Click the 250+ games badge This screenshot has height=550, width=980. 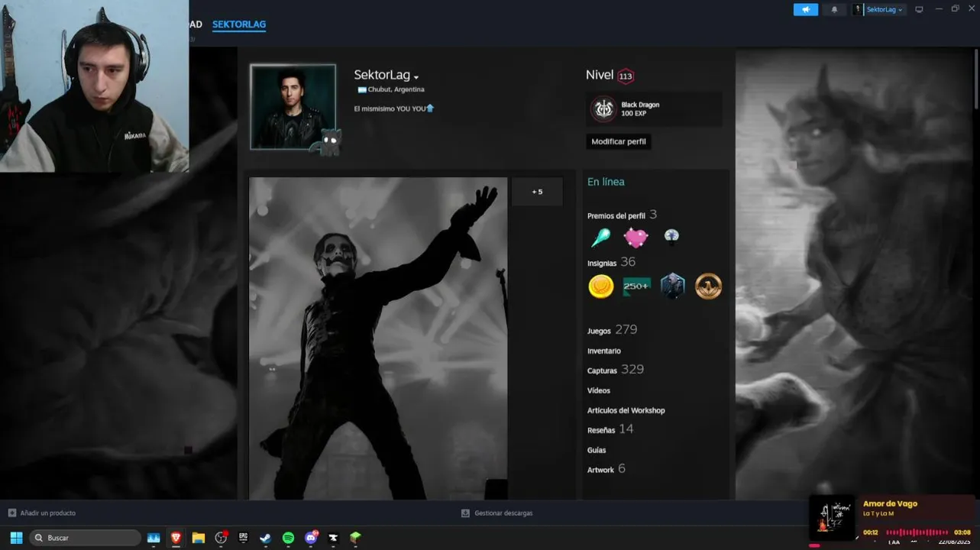click(636, 286)
